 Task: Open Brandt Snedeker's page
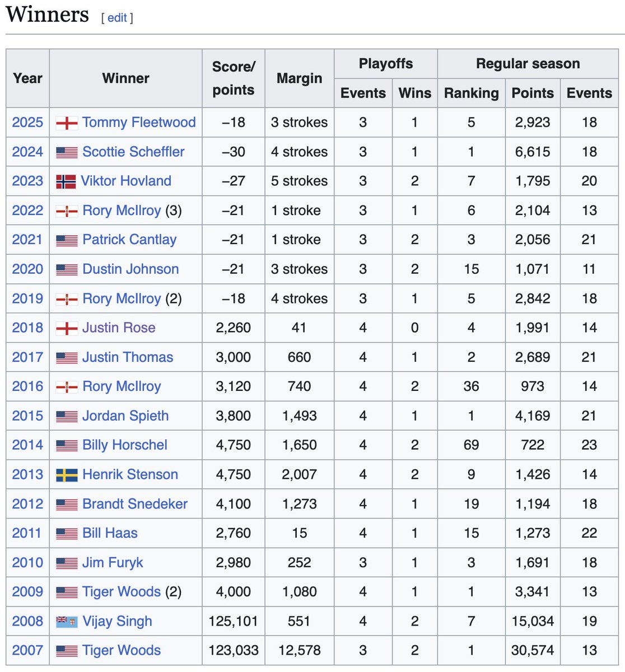(135, 504)
